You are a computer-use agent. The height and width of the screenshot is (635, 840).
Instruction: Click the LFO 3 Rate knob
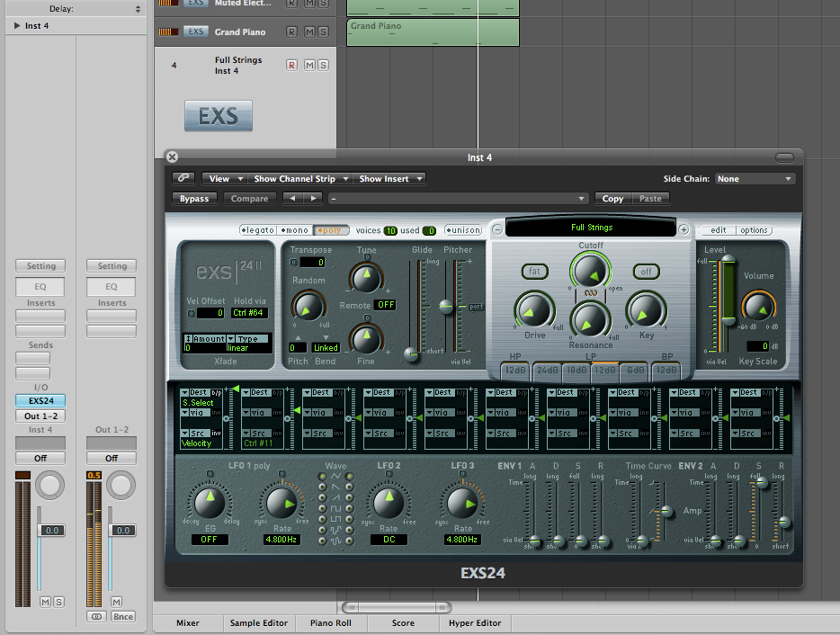coord(461,502)
